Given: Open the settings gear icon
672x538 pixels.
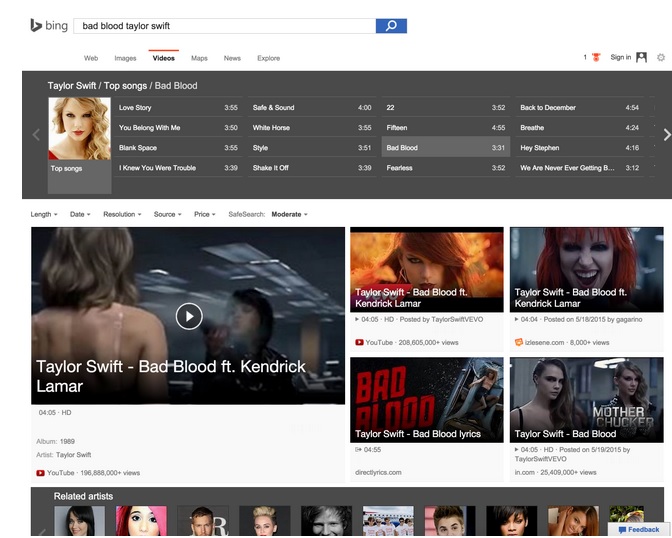Looking at the screenshot, I should (661, 58).
